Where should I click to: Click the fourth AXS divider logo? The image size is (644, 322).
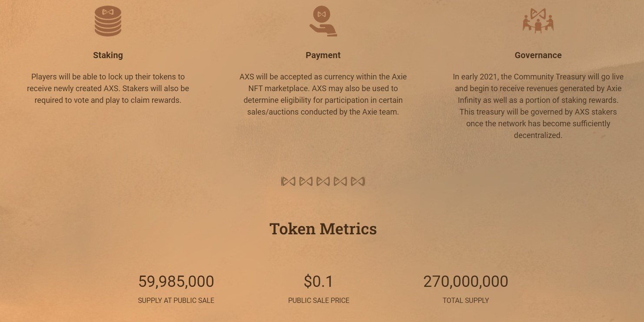tap(340, 181)
